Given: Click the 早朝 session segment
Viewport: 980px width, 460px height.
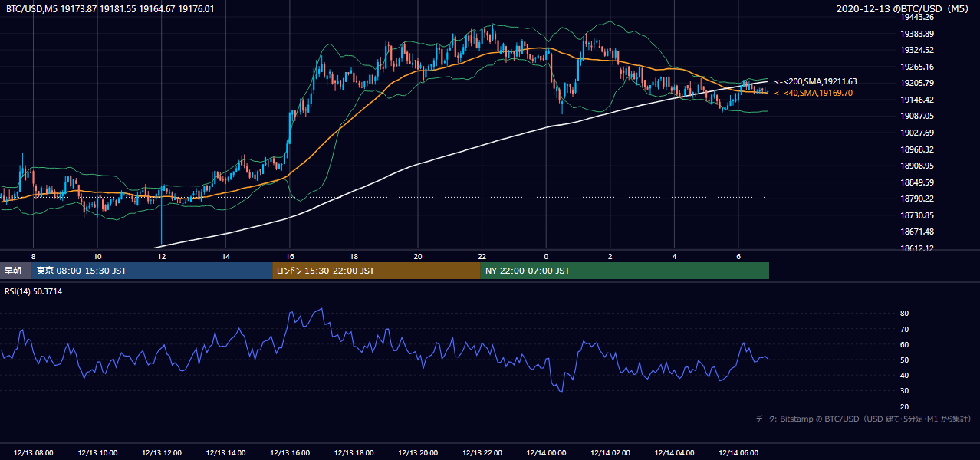Looking at the screenshot, I should 16,271.
